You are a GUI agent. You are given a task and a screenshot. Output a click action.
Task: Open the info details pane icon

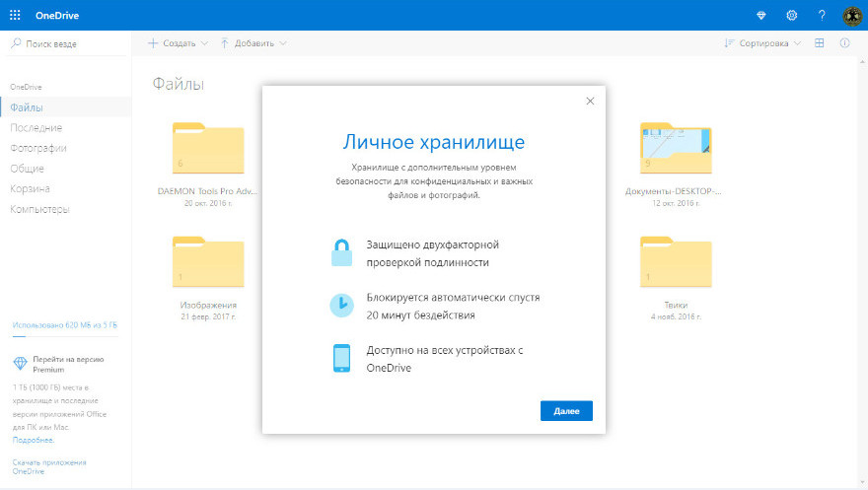click(844, 43)
